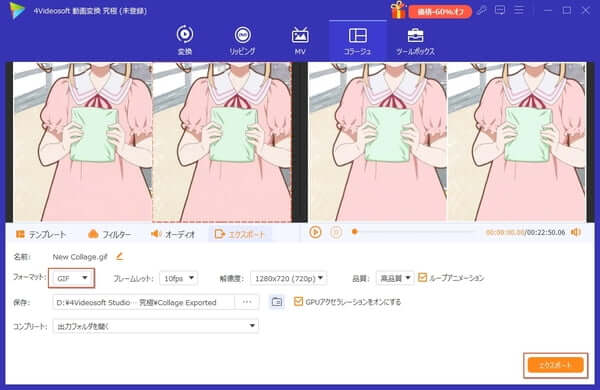Click the orange エクスポート export button

555,365
